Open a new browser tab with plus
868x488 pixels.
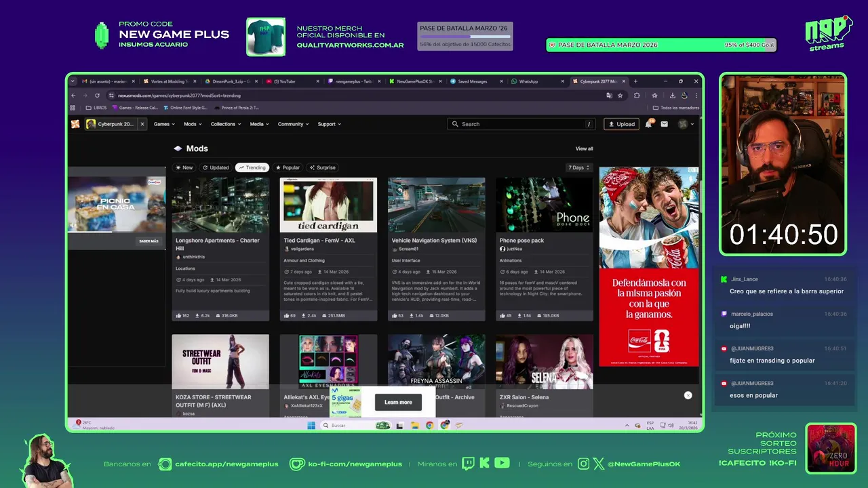pyautogui.click(x=635, y=81)
